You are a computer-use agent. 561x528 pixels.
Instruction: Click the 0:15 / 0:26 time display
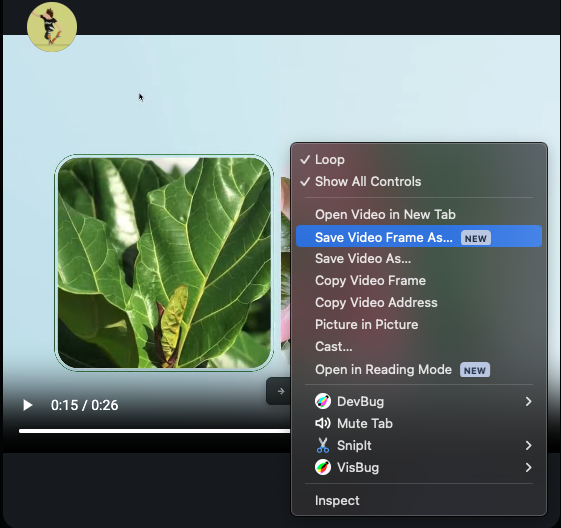point(84,405)
